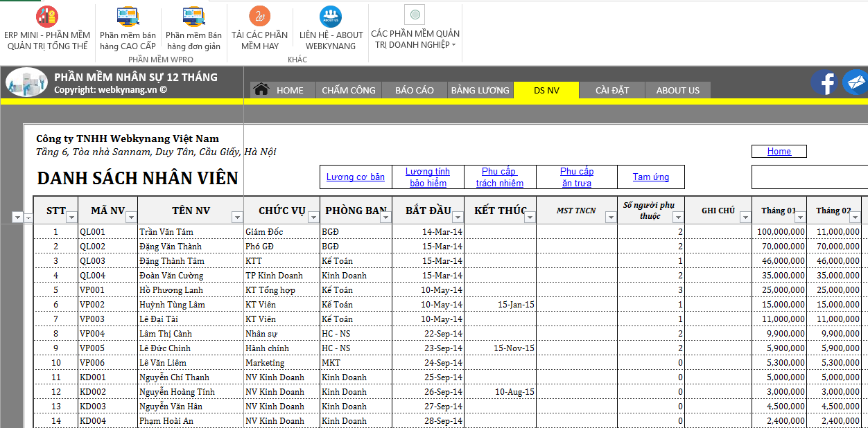Follow the Tạm ứng link

(x=651, y=177)
